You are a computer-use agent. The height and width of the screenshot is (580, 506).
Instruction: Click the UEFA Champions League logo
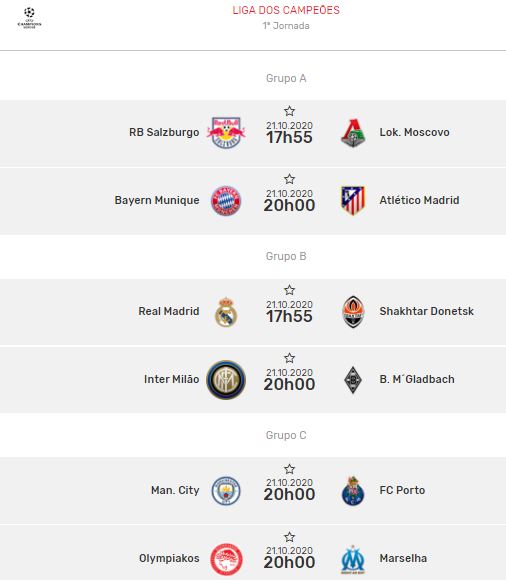click(29, 18)
